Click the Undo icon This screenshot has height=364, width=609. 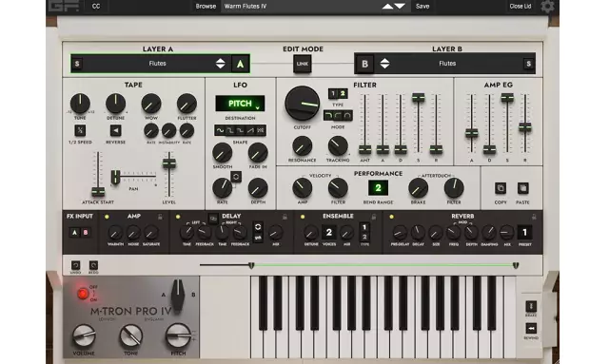(x=75, y=265)
